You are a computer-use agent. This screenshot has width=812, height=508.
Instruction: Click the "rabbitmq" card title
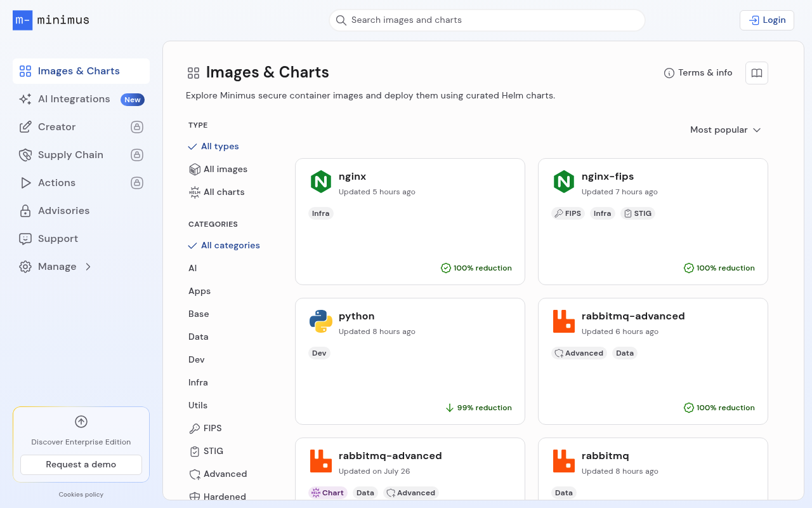(605, 456)
